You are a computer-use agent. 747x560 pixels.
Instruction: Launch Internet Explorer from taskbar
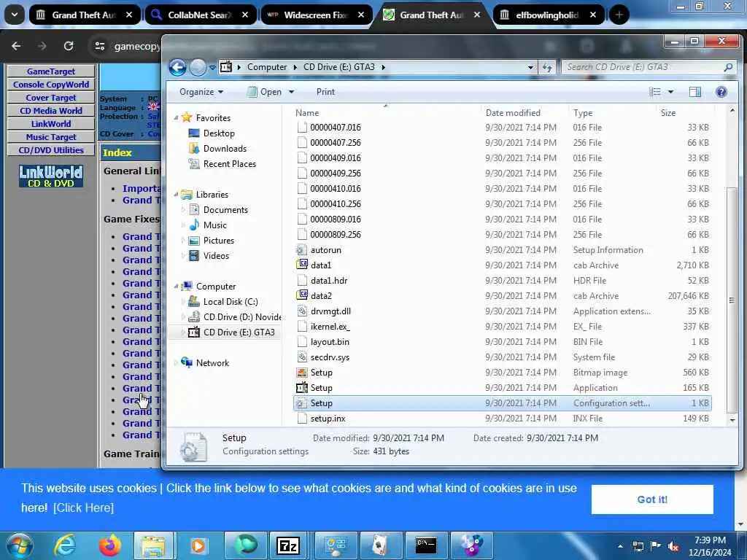tap(64, 545)
